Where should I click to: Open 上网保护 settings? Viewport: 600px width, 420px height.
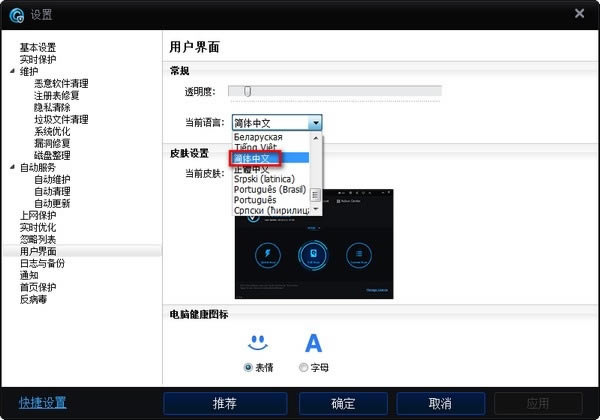coord(38,215)
